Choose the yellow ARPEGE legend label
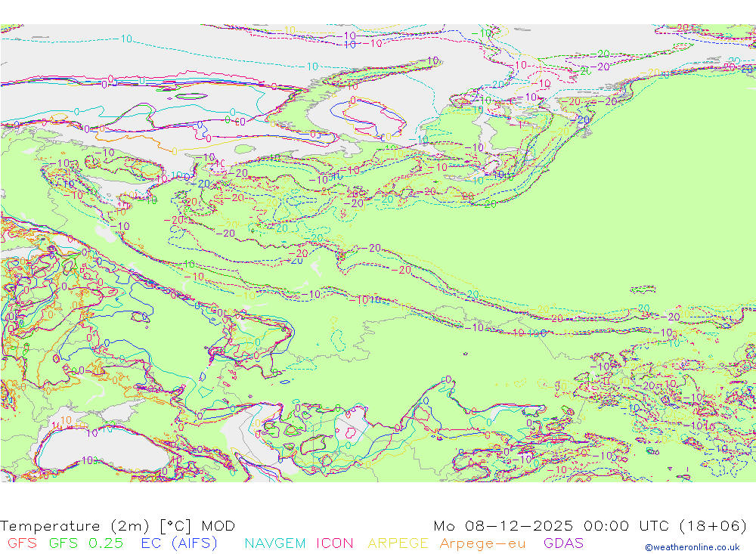 [x=398, y=543]
